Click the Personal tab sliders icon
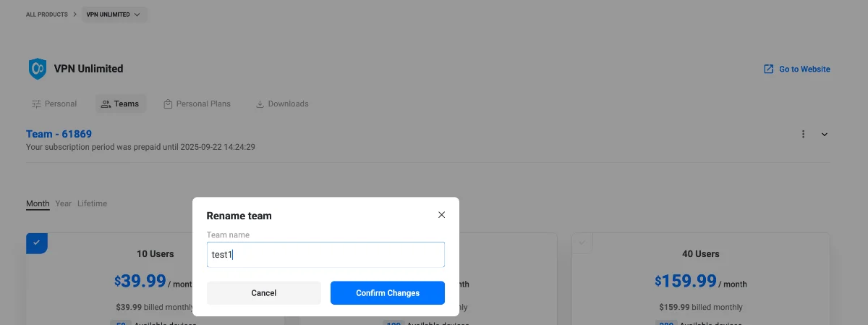The width and height of the screenshot is (868, 325). click(36, 104)
